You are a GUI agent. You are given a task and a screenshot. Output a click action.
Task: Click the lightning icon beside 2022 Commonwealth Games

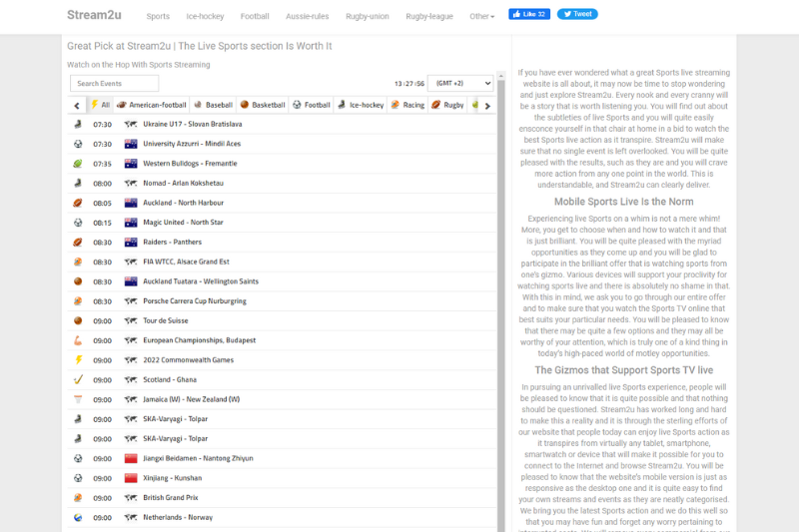click(x=78, y=360)
